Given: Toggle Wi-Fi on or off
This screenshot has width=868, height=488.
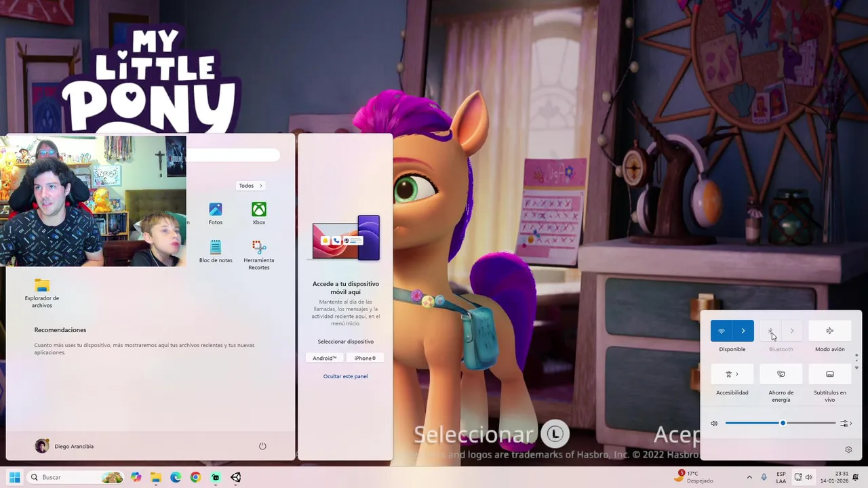Looking at the screenshot, I should [x=722, y=331].
